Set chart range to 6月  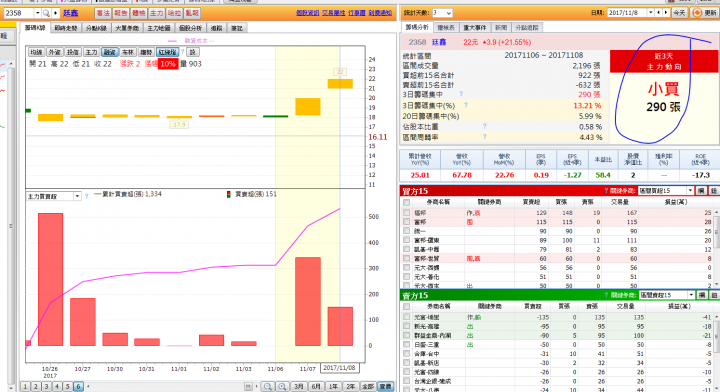tap(316, 386)
